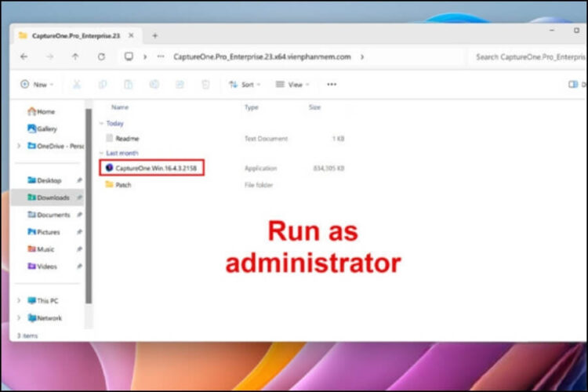Select OneDrive - Personal in sidebar
Image resolution: width=588 pixels, height=392 pixels.
point(56,146)
